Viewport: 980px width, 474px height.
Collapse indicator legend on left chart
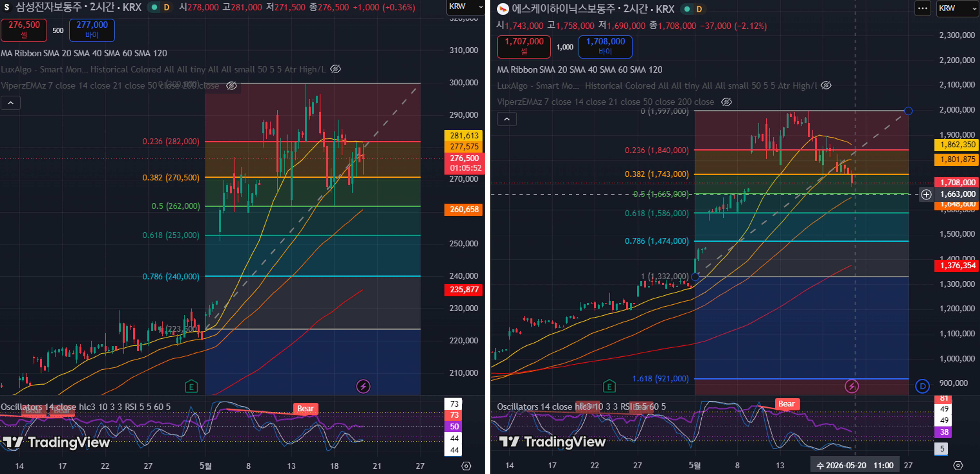(x=11, y=103)
